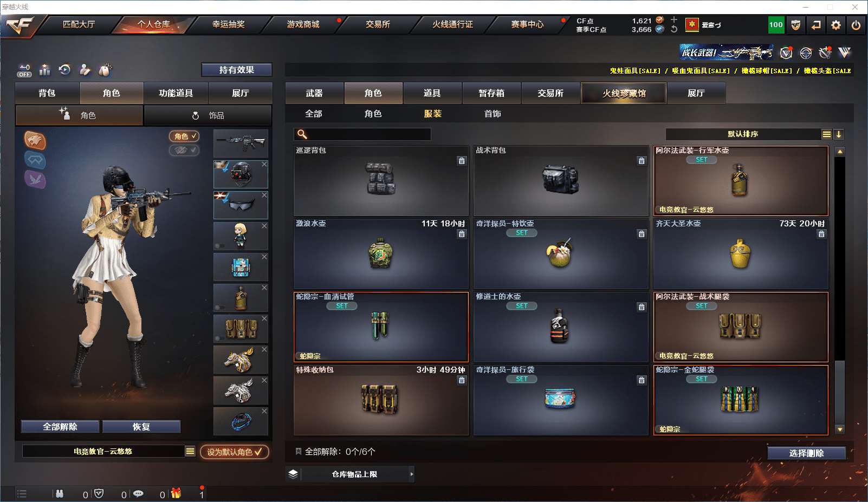Viewport: 868px width, 502px height.
Task: Open the gear settings icon
Action: (x=836, y=25)
